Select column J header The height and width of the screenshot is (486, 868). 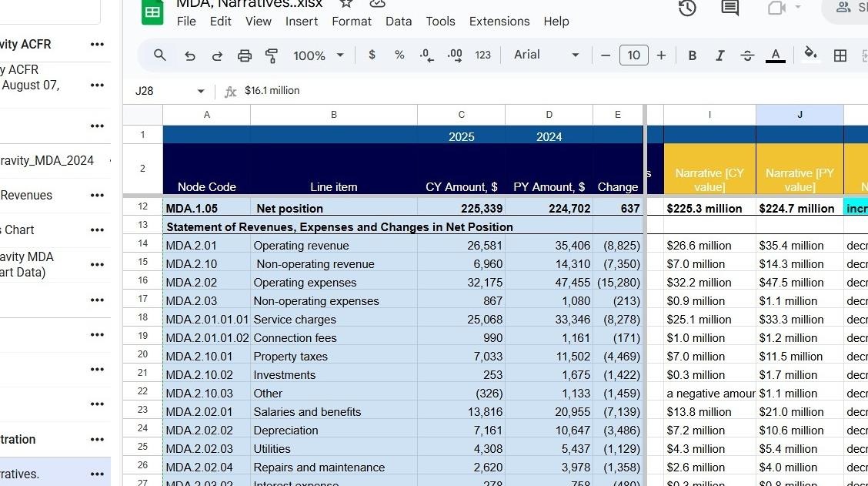[x=800, y=115]
